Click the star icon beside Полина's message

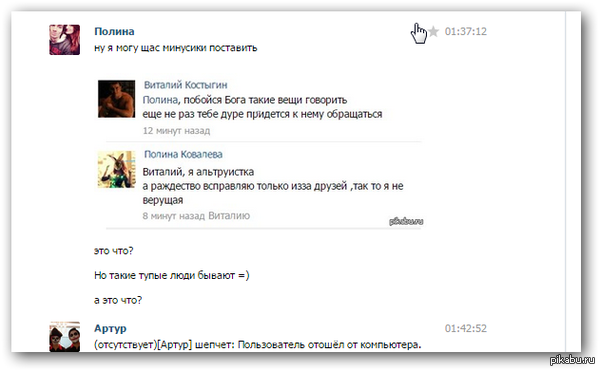tap(433, 31)
